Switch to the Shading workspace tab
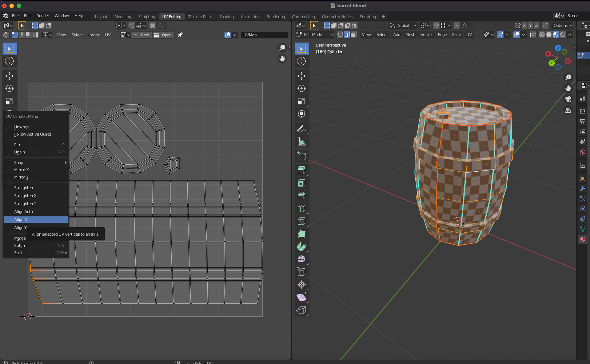590x364 pixels. [x=226, y=17]
